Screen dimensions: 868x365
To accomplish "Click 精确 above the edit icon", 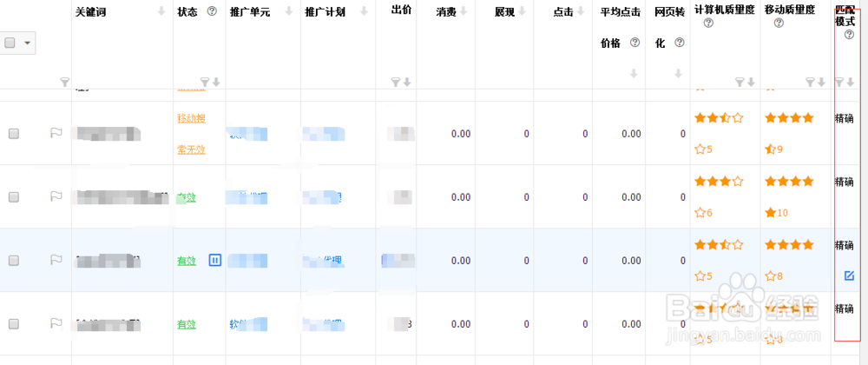I will coord(844,244).
